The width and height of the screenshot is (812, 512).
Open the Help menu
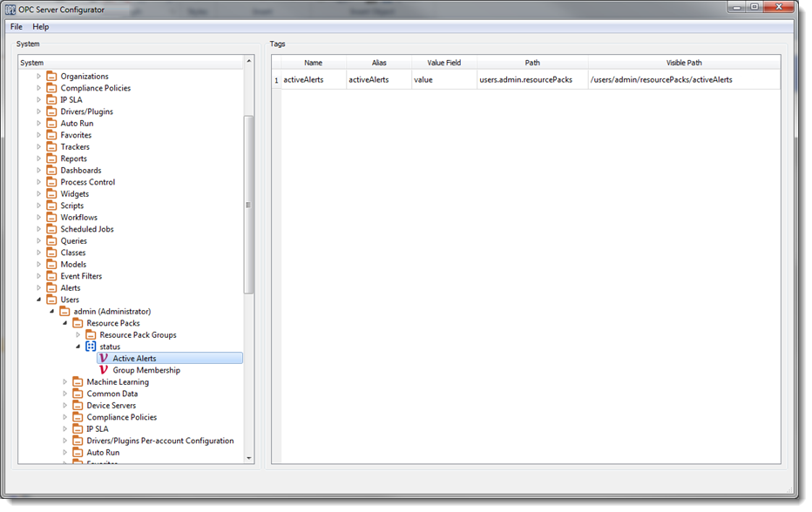pos(41,27)
